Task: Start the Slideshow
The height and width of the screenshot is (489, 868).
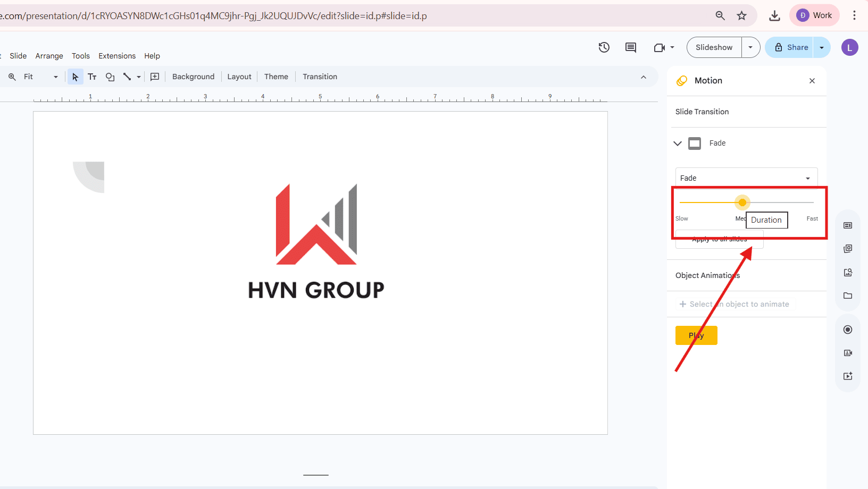Action: [714, 47]
